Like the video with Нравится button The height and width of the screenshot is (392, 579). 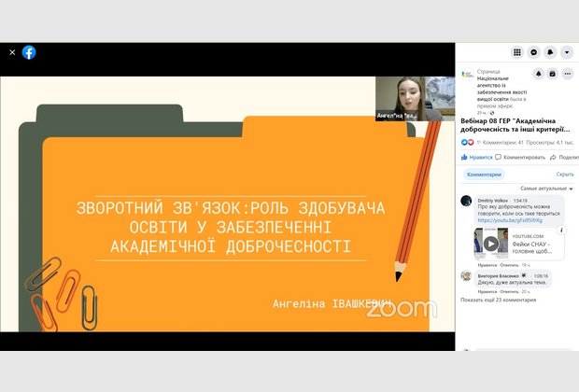click(477, 158)
